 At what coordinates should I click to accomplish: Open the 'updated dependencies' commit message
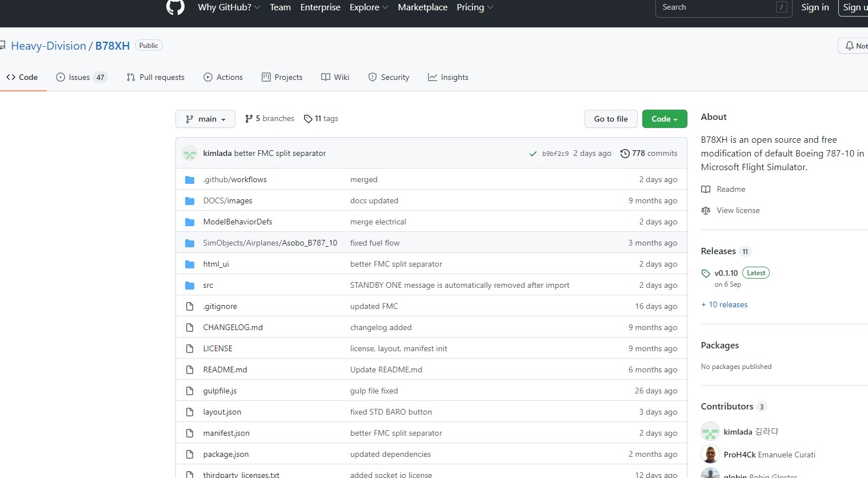click(x=390, y=455)
